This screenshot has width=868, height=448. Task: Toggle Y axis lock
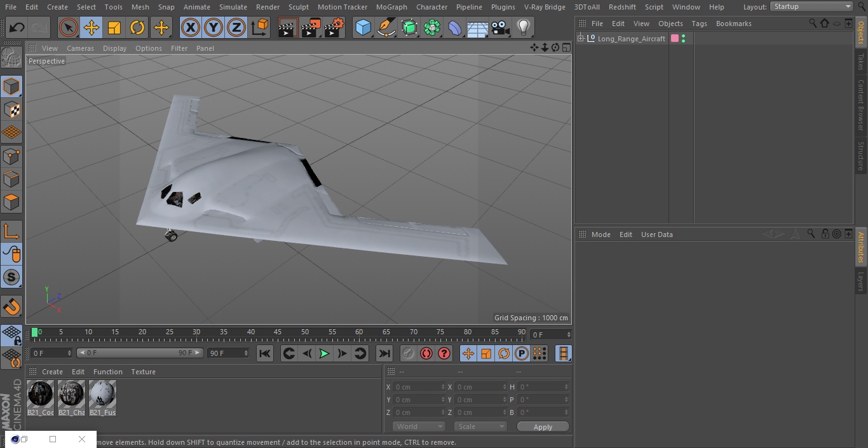(214, 27)
